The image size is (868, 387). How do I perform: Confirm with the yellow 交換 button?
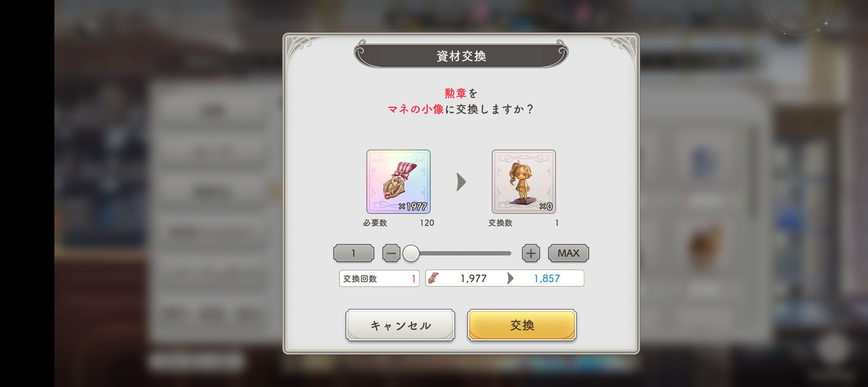522,325
